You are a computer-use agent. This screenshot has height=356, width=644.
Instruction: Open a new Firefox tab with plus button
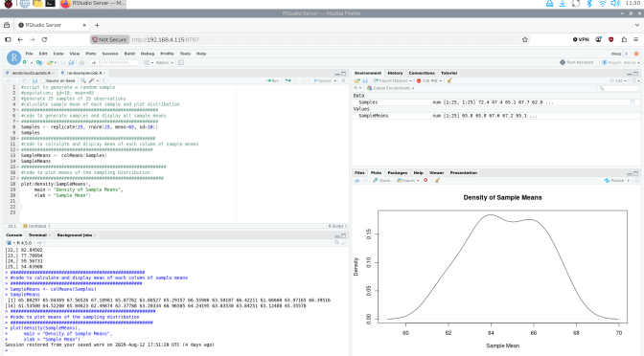[x=97, y=25]
